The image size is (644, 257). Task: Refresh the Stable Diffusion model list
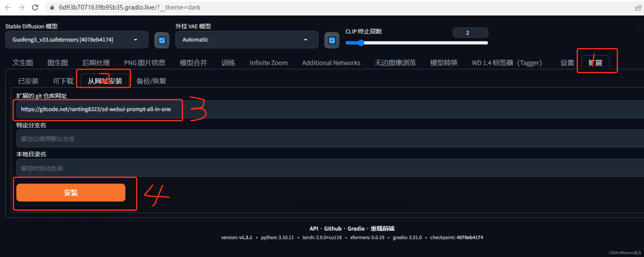(x=162, y=40)
